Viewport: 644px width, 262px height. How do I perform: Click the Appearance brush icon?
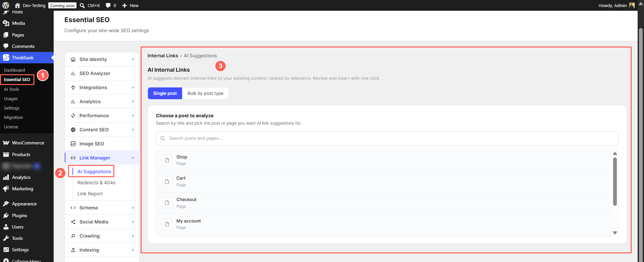pos(6,204)
